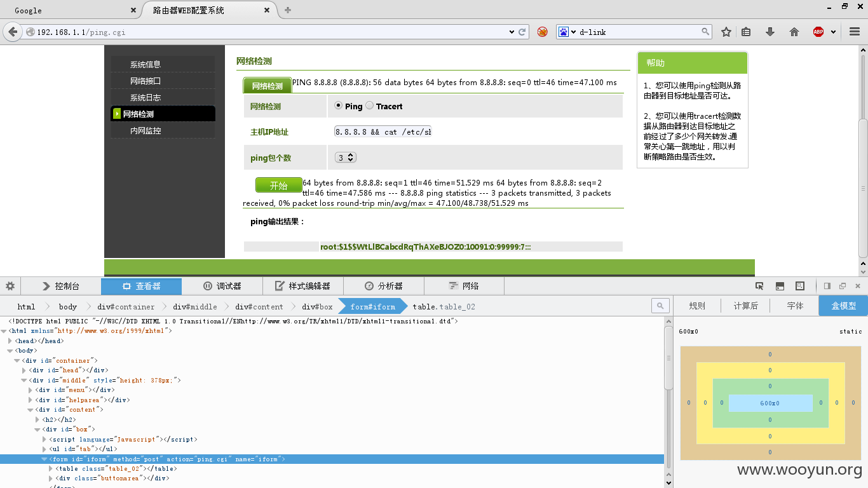868x488 pixels.
Task: Bookmark this page with the star icon
Action: pos(726,32)
